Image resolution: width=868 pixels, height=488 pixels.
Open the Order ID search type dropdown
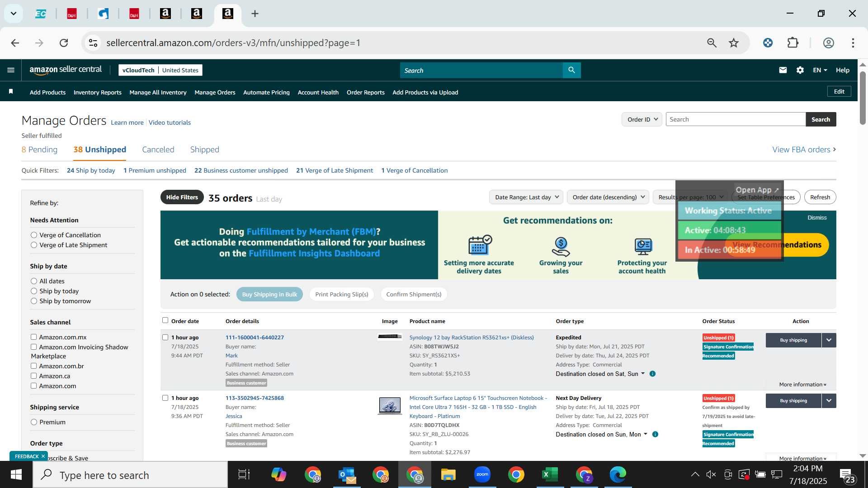coord(642,119)
